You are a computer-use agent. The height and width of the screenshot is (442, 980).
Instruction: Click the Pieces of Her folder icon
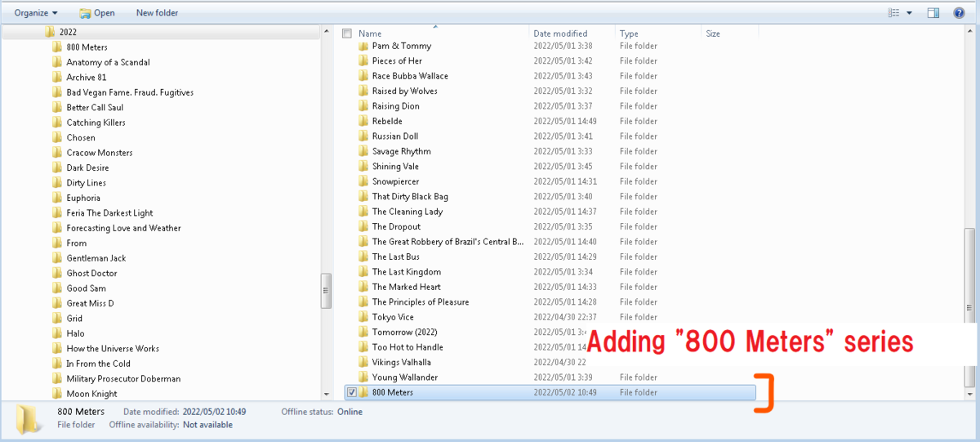pos(363,60)
